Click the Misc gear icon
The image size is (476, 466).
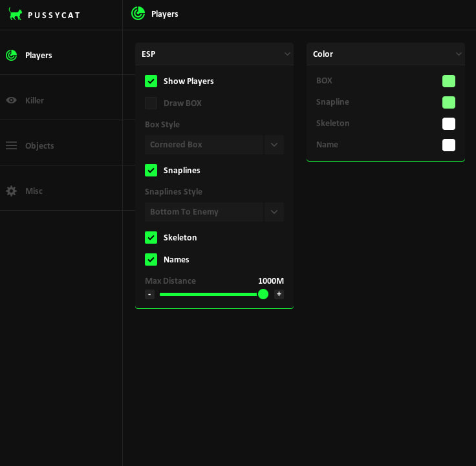[x=11, y=191]
